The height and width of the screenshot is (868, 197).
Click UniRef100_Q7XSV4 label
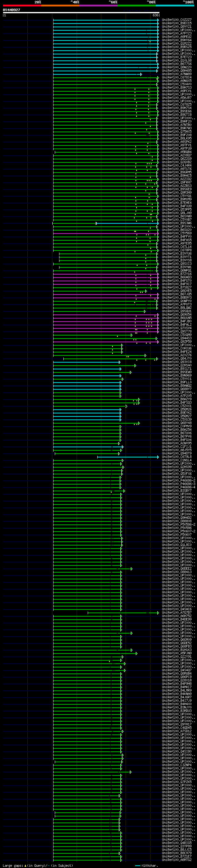click(x=176, y=328)
